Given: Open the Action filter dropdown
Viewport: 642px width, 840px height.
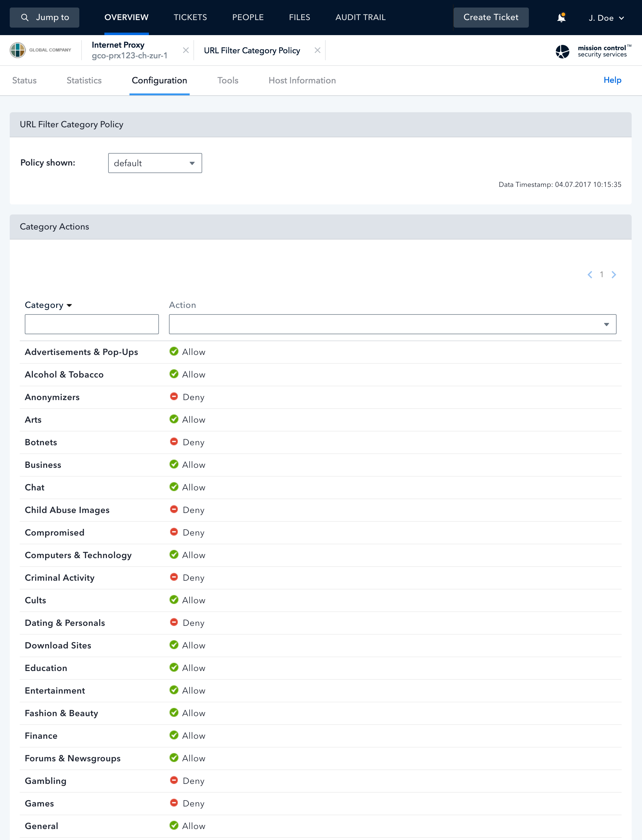Looking at the screenshot, I should tap(392, 324).
